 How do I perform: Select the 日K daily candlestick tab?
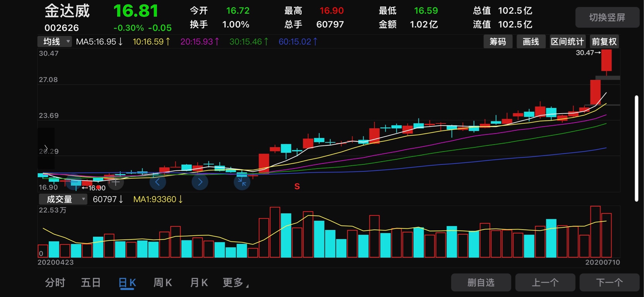[x=127, y=283]
